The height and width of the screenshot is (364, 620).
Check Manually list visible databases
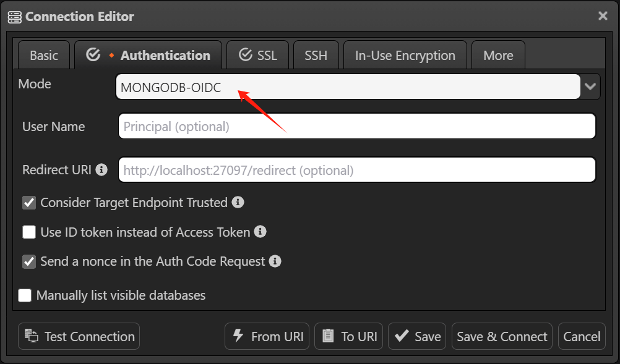click(25, 295)
